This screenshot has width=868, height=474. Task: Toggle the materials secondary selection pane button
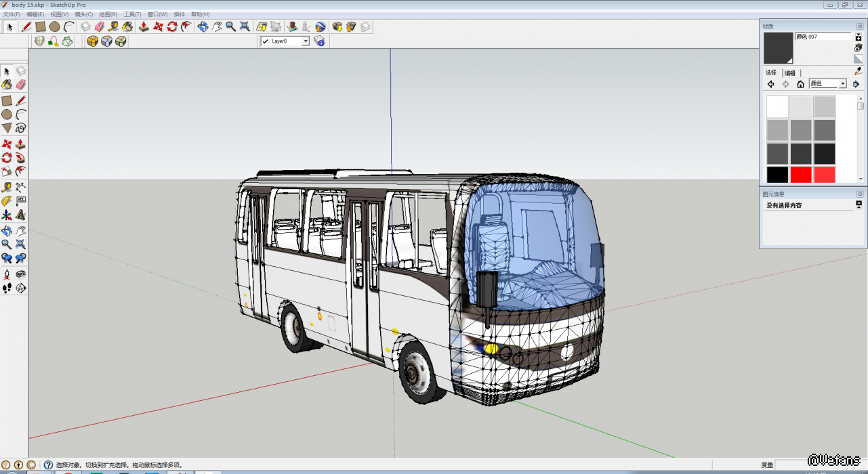tap(859, 37)
